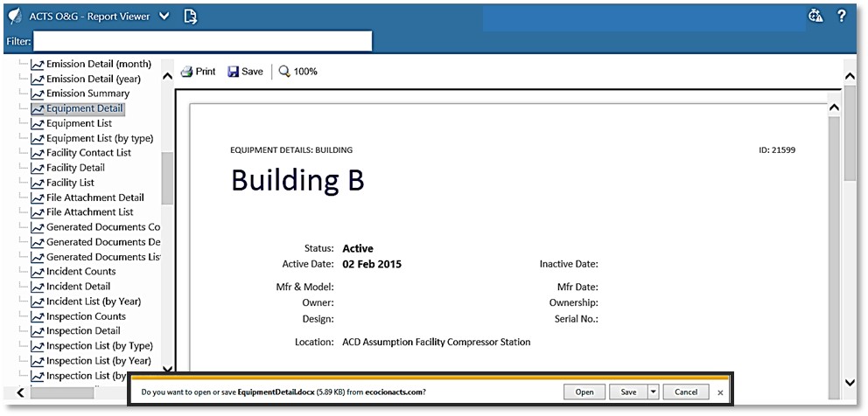
Task: Click the translate/settings icon beside help
Action: 815,16
